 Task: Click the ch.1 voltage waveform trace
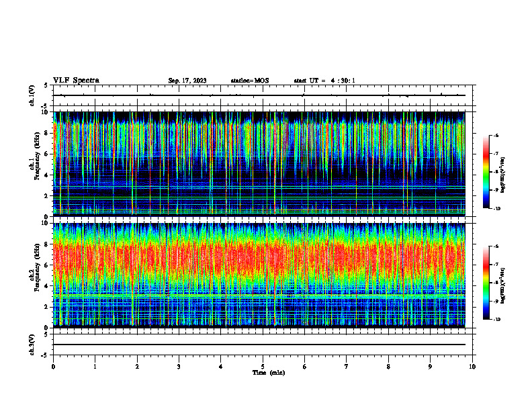[259, 95]
